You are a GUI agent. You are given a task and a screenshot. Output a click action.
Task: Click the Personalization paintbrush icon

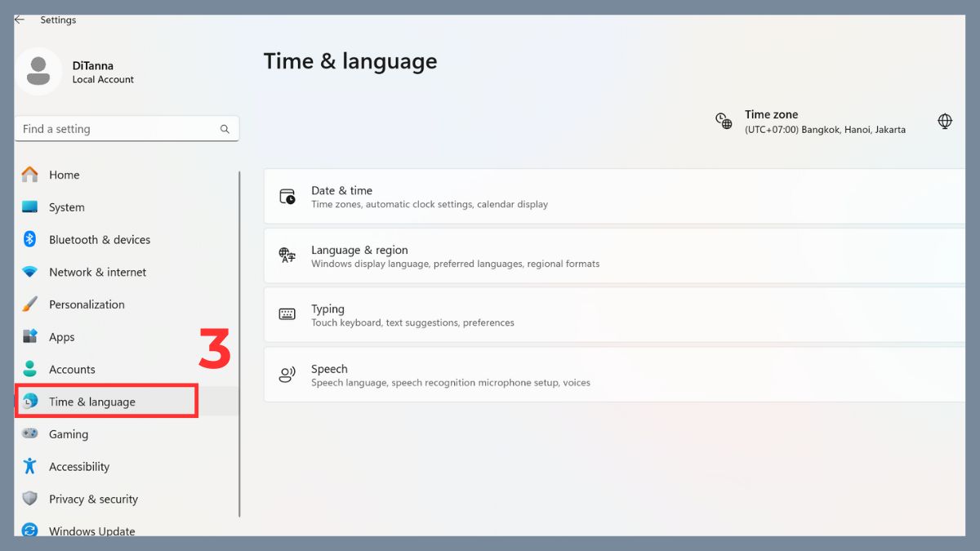tap(30, 304)
